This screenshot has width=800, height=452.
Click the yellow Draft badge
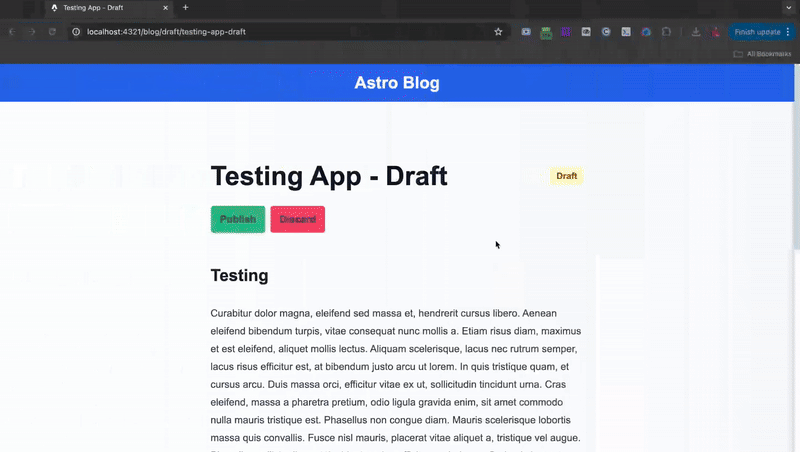(x=566, y=176)
